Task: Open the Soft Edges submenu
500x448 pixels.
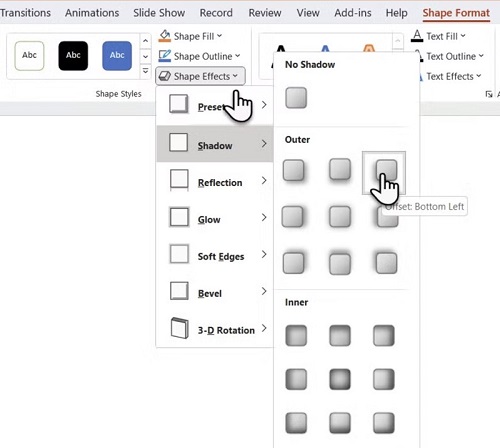Action: 215,255
